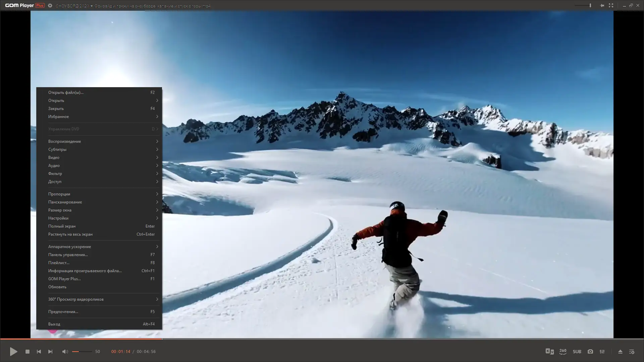Viewport: 644px width, 362px height.
Task: Open the playlist icon in bottom bar
Action: pos(632,352)
